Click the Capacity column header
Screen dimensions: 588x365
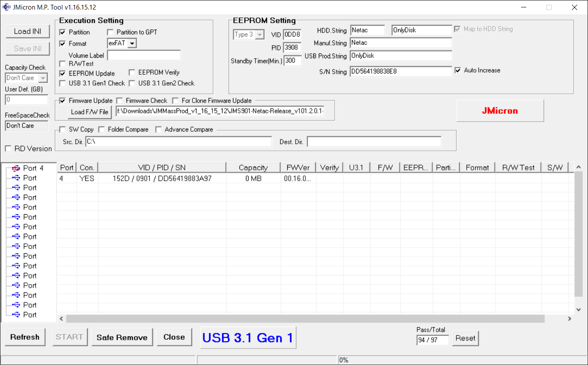pyautogui.click(x=253, y=167)
